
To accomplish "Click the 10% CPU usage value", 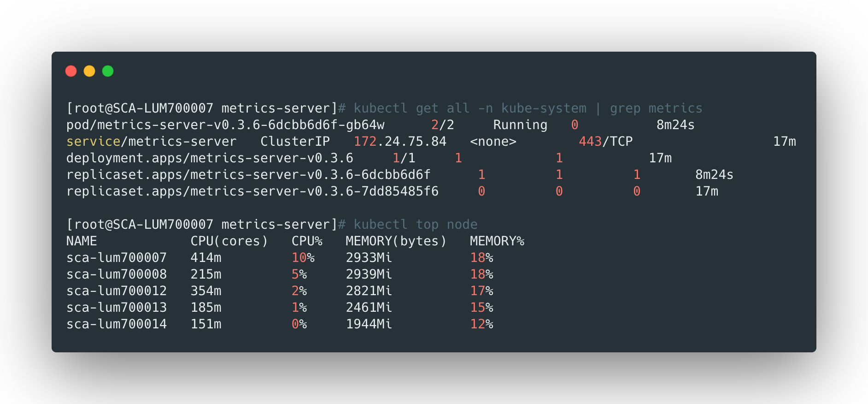I will click(x=303, y=258).
